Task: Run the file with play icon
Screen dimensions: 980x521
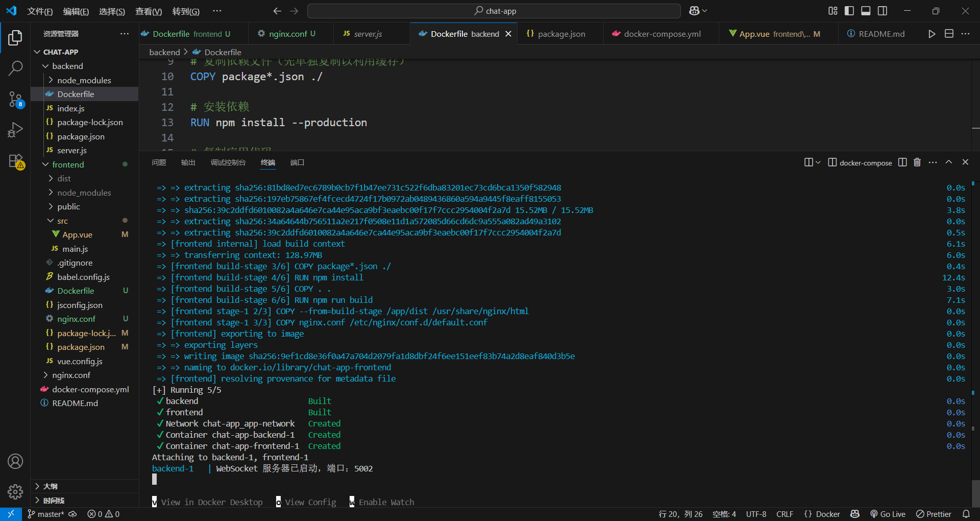Action: tap(932, 34)
